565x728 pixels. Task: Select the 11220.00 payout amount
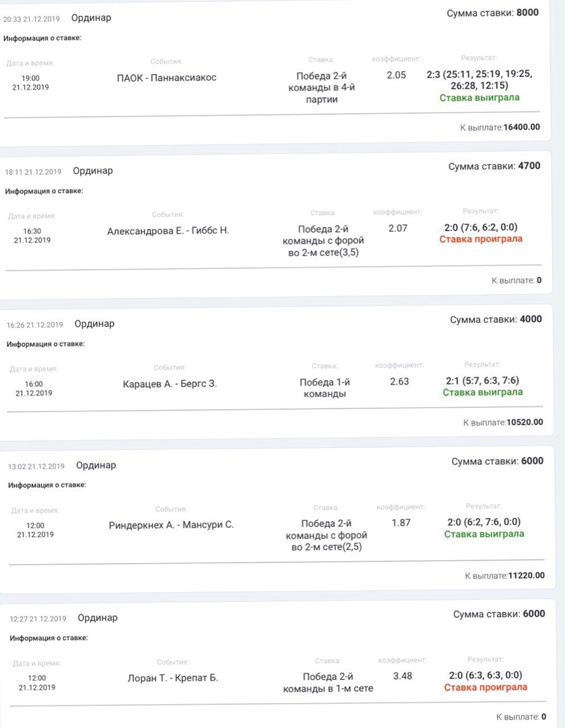click(x=526, y=576)
